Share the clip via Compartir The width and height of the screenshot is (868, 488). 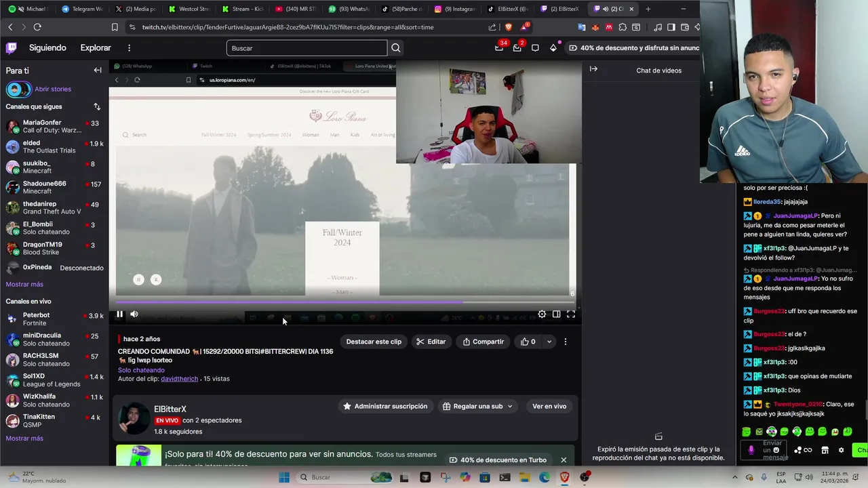[483, 342]
